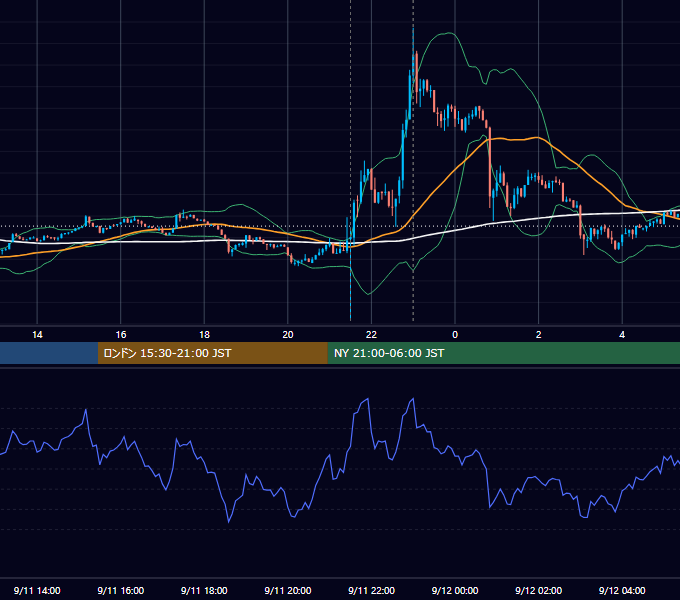Click the 14 hour label on the price chart axis
The image size is (680, 600).
coord(37,335)
